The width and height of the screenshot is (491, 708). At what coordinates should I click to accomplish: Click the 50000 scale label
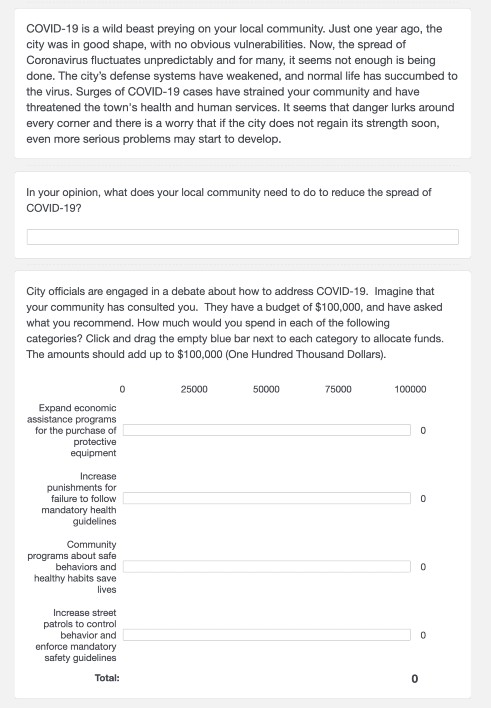pos(266,389)
